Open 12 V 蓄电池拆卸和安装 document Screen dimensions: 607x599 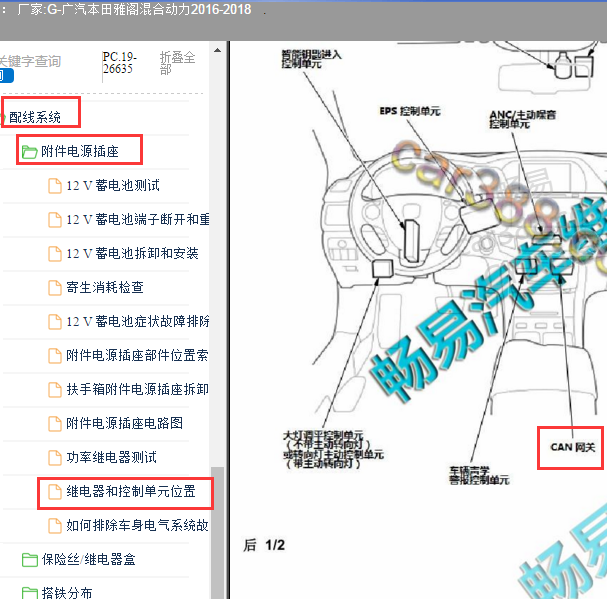pos(132,254)
